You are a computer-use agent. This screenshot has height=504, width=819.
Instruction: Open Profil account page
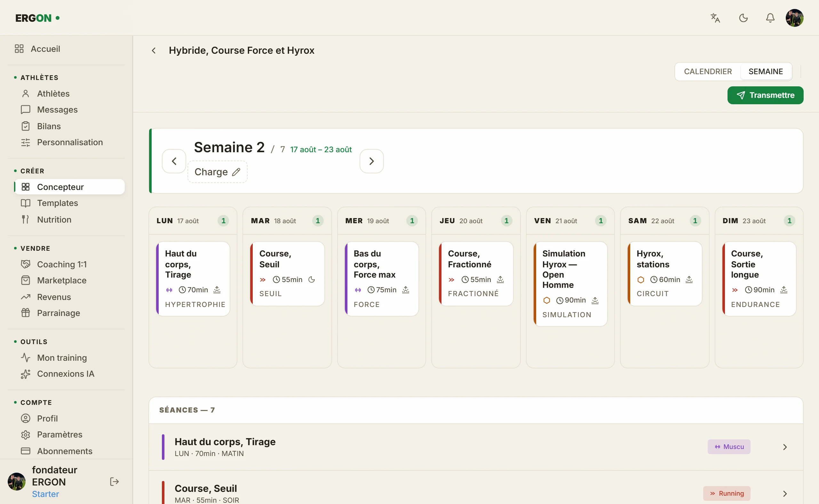click(x=69, y=418)
